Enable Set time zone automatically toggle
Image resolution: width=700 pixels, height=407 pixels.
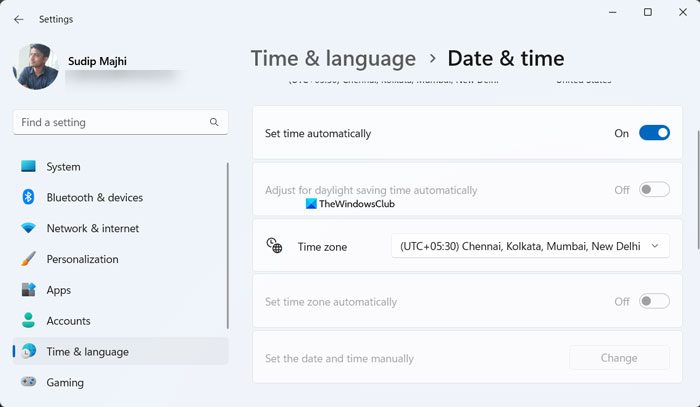[x=654, y=301]
